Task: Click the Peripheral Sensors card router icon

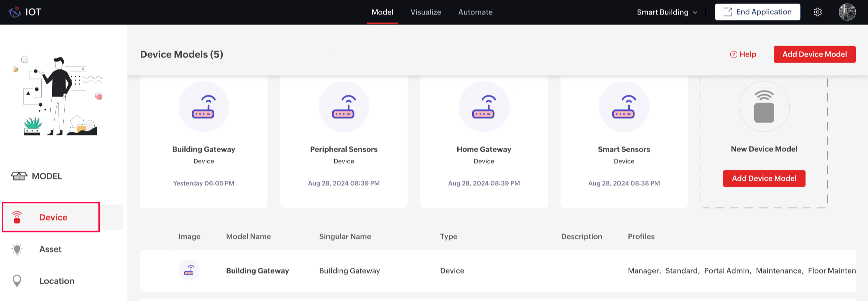Action: pyautogui.click(x=344, y=107)
